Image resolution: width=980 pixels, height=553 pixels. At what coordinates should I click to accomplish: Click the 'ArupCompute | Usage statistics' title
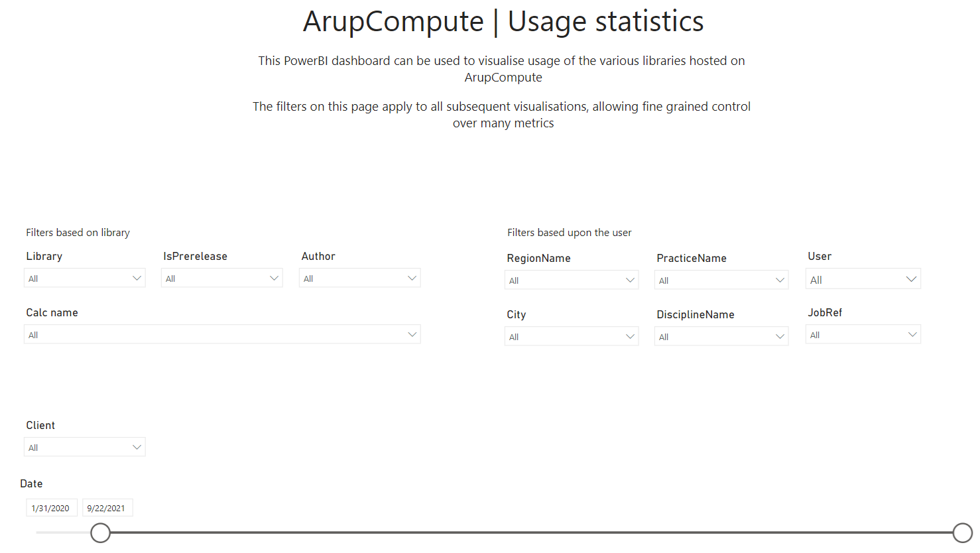(x=503, y=21)
